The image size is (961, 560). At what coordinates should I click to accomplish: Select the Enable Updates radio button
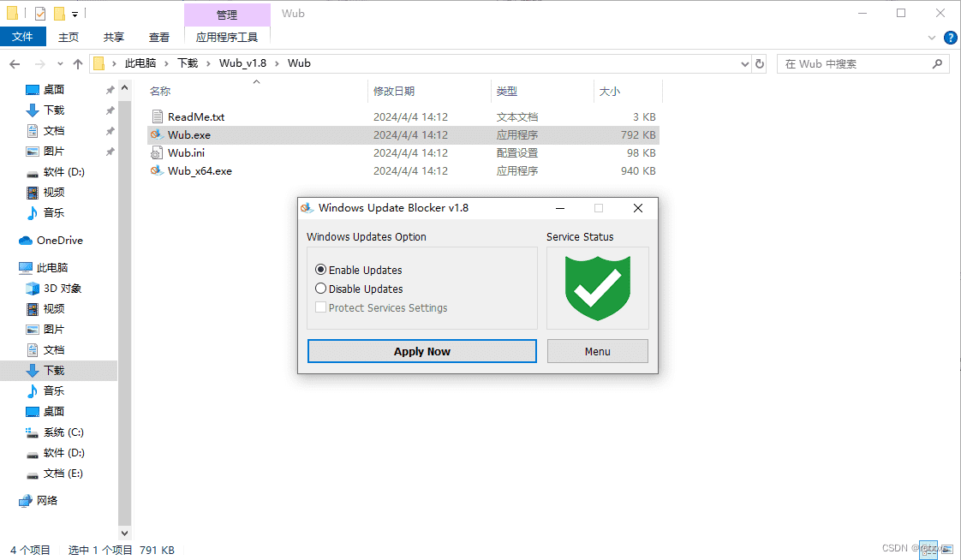point(320,270)
